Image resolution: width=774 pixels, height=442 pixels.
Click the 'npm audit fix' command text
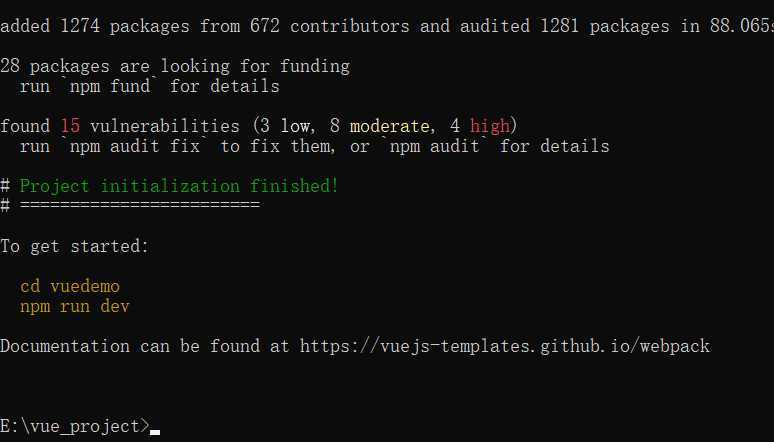point(135,146)
